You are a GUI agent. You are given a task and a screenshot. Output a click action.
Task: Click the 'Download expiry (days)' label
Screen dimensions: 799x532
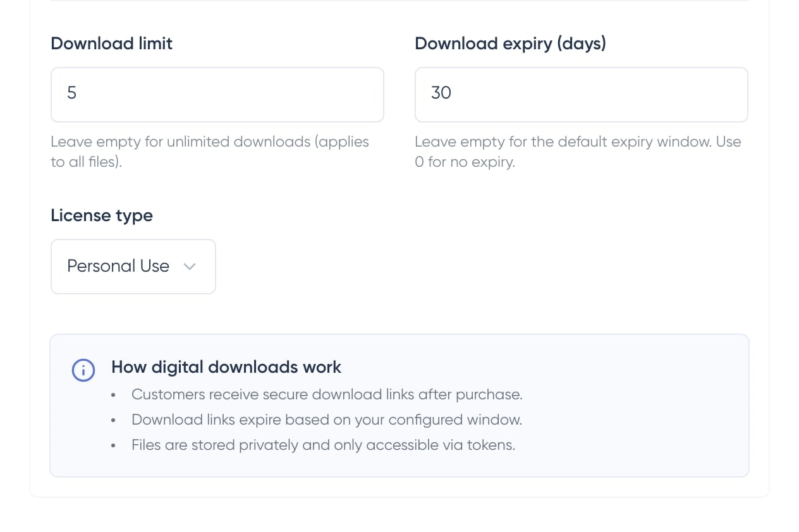coord(510,44)
